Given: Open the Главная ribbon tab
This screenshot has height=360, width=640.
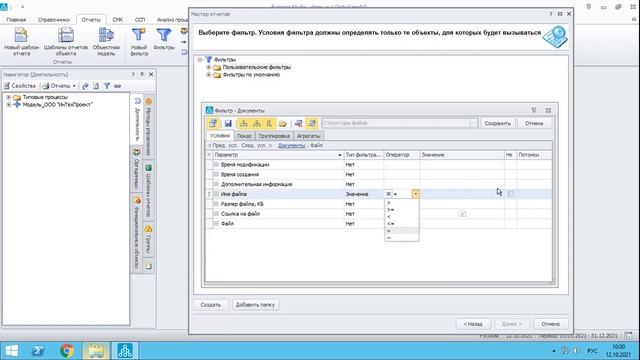Looking at the screenshot, I should (x=16, y=20).
